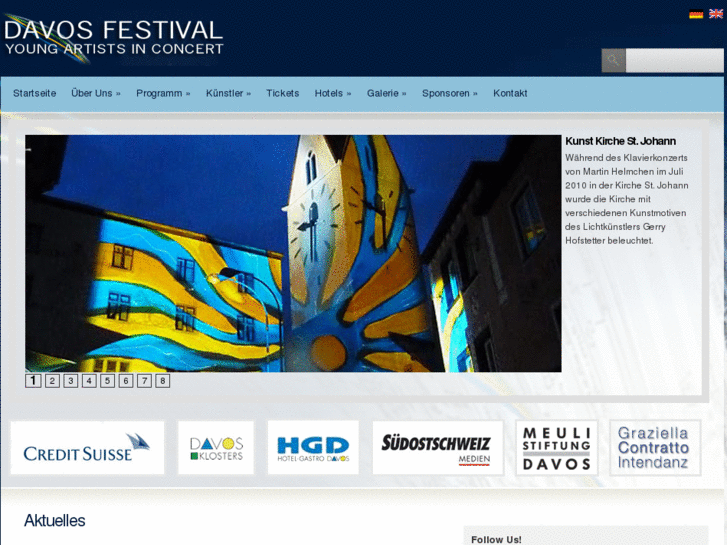The width and height of the screenshot is (727, 545).
Task: Select slide 1 in slideshow pager
Action: click(33, 381)
